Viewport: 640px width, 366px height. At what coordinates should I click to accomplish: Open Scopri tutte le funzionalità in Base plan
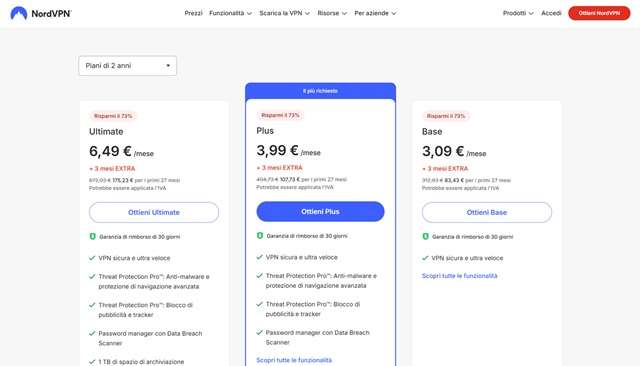(x=460, y=276)
